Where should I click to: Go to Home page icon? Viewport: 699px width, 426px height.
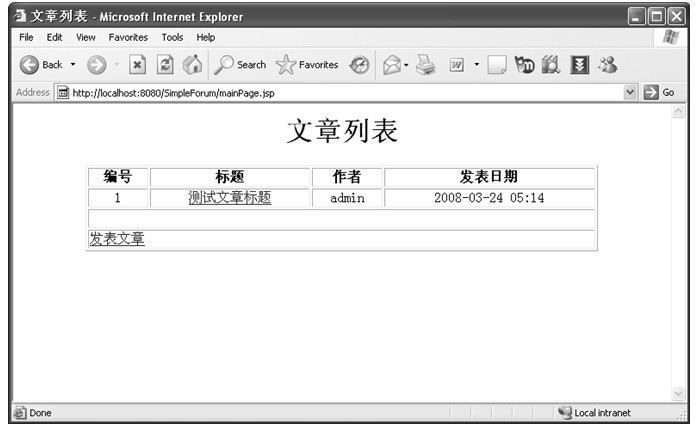193,65
